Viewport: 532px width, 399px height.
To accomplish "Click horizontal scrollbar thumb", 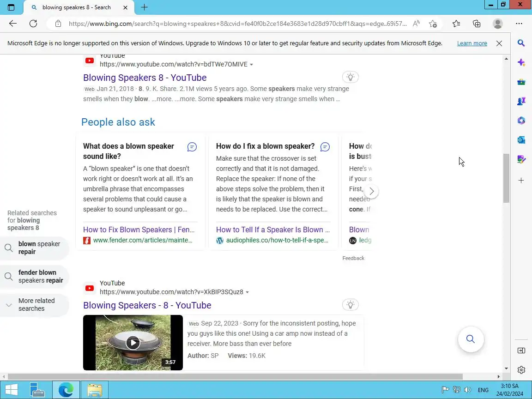I will click(x=235, y=377).
